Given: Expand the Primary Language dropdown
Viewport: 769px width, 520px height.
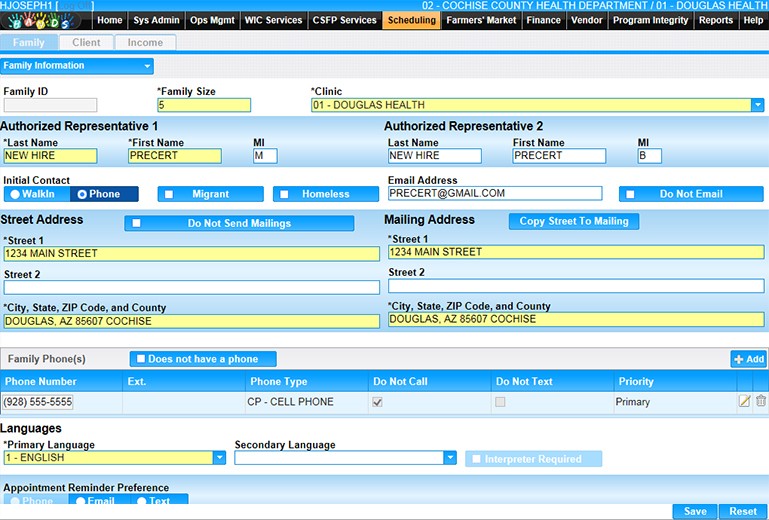Looking at the screenshot, I should point(219,458).
